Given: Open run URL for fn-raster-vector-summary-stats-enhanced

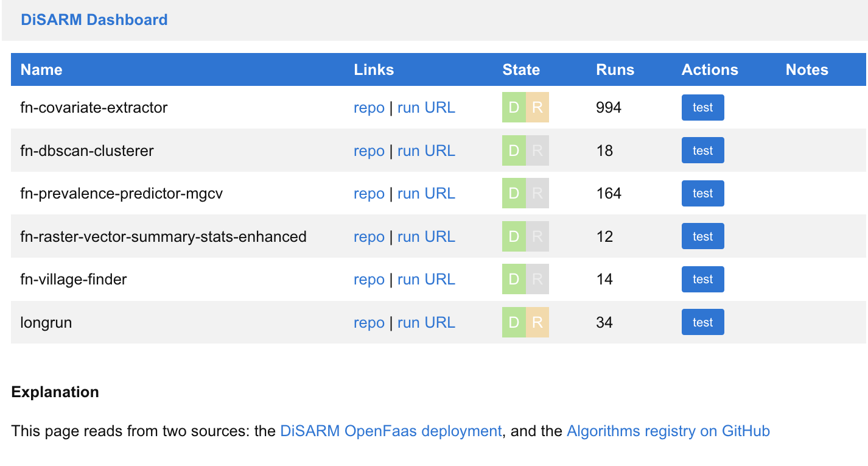Looking at the screenshot, I should pyautogui.click(x=426, y=236).
